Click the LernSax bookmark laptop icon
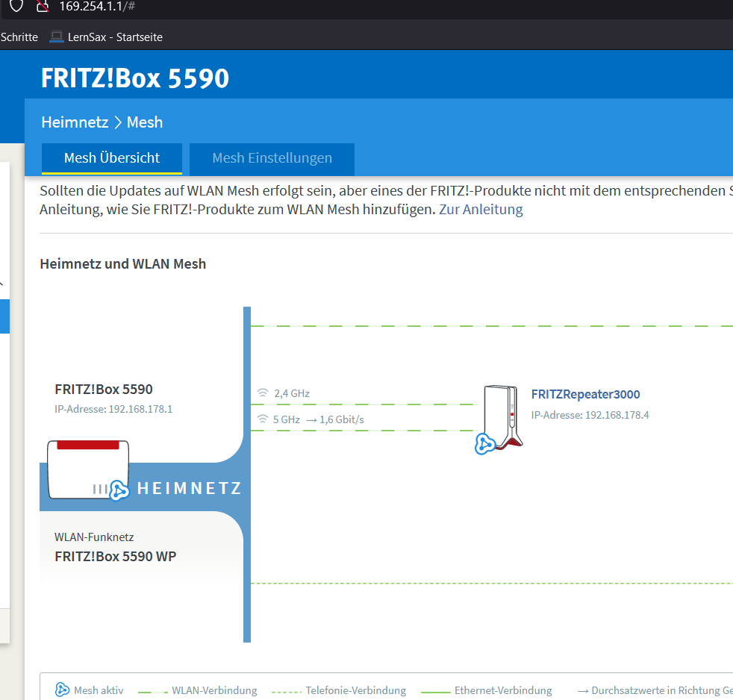The image size is (733, 700). tap(57, 37)
